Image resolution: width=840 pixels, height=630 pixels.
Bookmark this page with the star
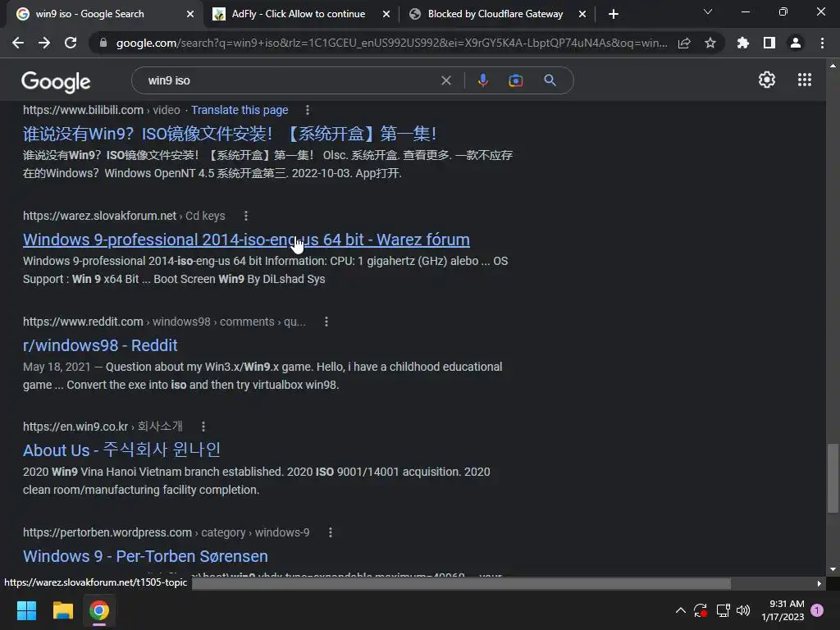[x=710, y=43]
